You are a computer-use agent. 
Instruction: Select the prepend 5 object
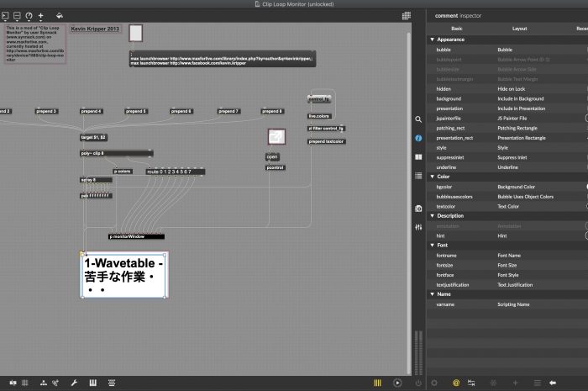click(x=136, y=111)
